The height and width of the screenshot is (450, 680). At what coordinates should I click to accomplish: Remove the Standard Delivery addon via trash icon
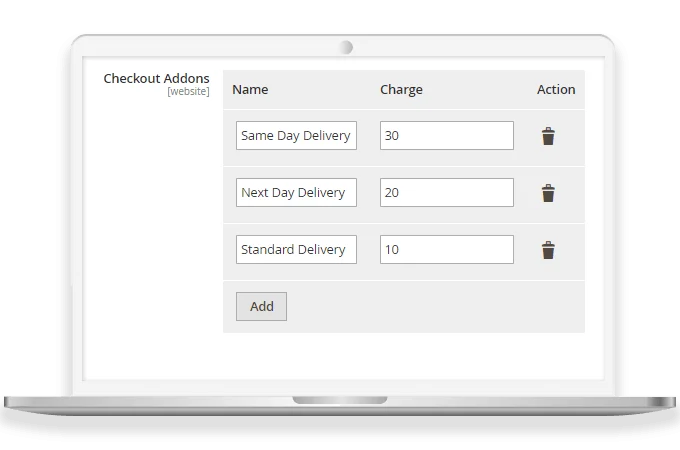[x=548, y=250]
